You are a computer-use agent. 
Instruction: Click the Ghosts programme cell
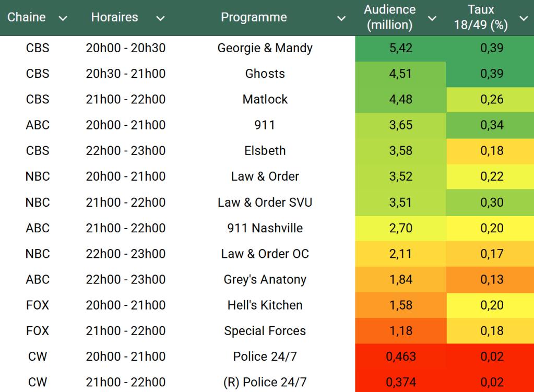point(265,74)
